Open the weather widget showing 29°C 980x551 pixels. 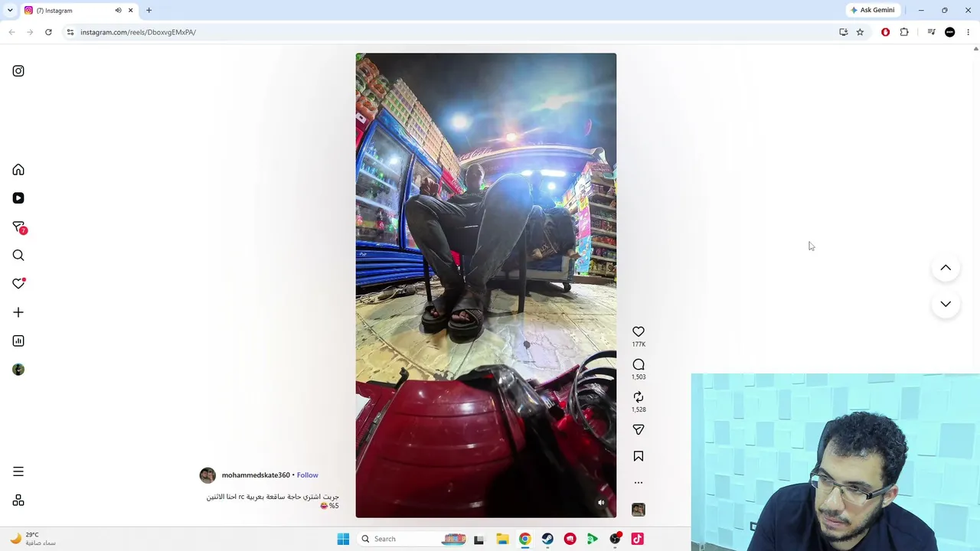pos(32,539)
